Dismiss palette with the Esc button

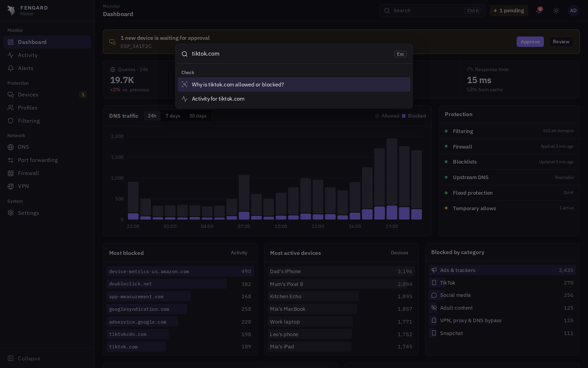coord(400,54)
